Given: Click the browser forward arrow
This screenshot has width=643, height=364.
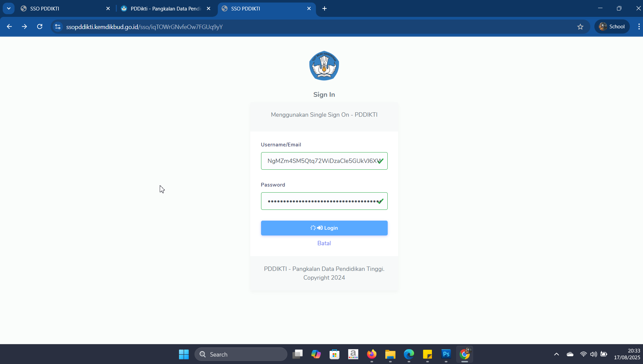Looking at the screenshot, I should tap(24, 27).
